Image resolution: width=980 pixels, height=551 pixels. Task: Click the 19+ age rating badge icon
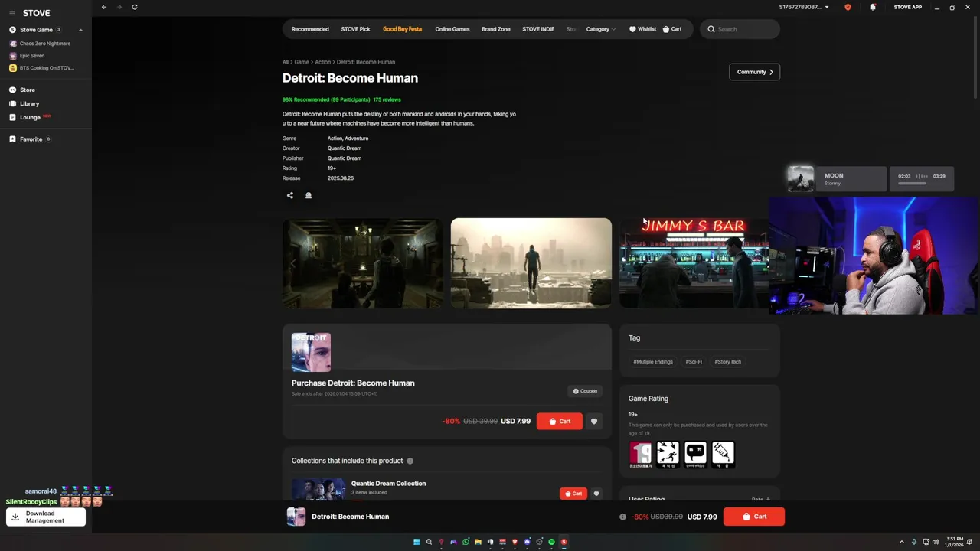[x=640, y=455]
